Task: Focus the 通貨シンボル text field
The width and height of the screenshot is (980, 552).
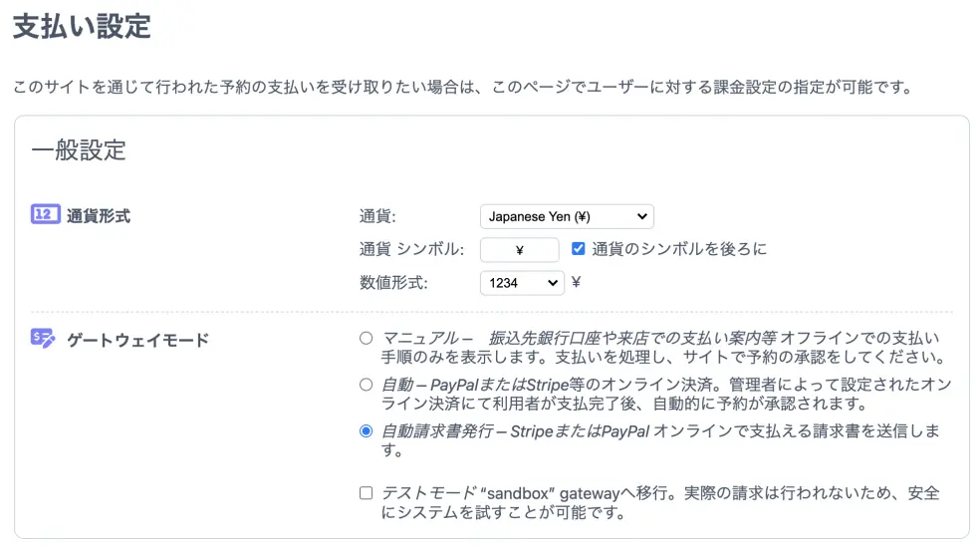Action: 519,250
